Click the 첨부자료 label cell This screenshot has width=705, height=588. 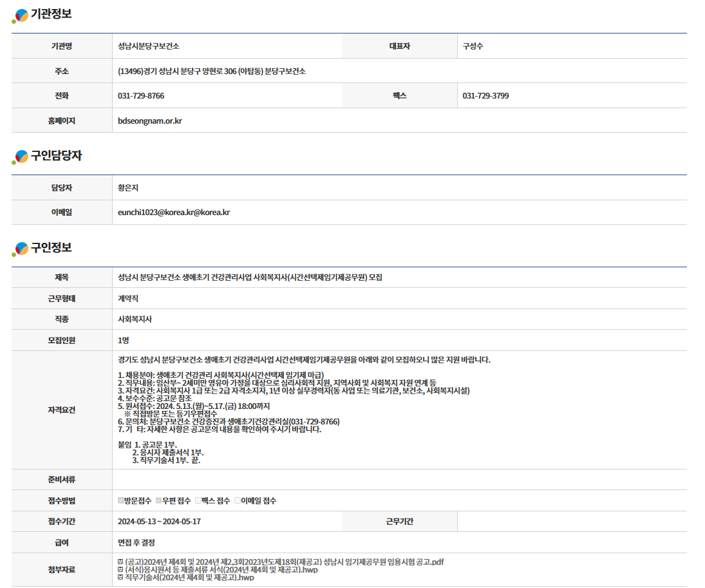point(62,569)
